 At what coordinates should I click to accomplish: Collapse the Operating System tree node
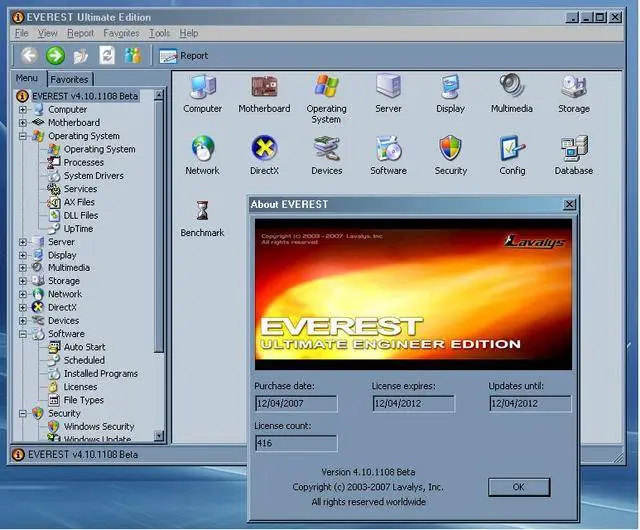(23, 136)
